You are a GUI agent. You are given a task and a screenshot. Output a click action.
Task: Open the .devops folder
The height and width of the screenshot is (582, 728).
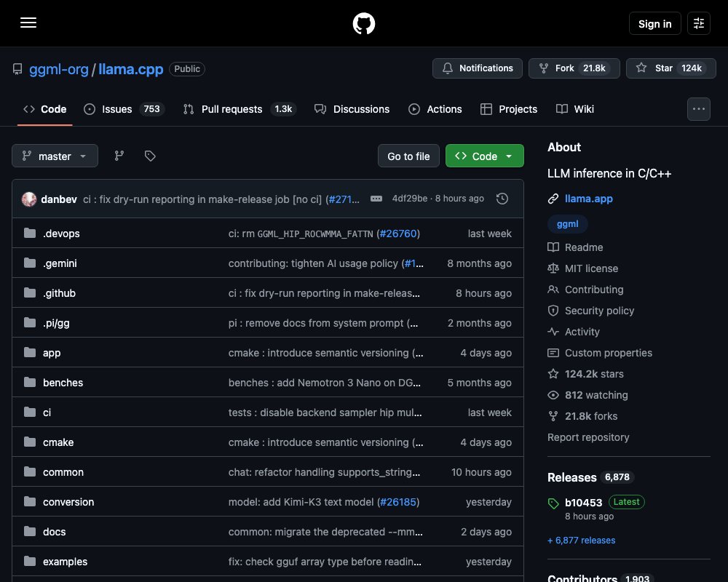click(x=61, y=234)
